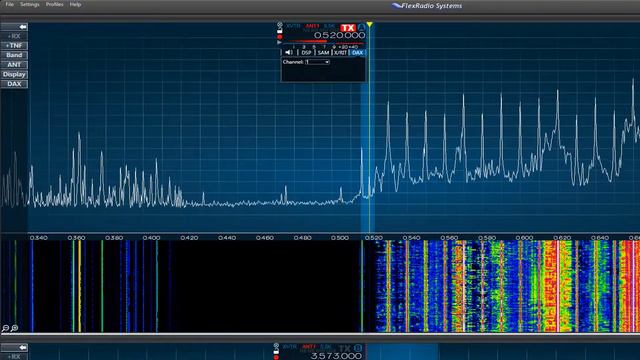The height and width of the screenshot is (360, 640).
Task: Zoom out the panadapter with minus magnifier
Action: (x=5, y=328)
